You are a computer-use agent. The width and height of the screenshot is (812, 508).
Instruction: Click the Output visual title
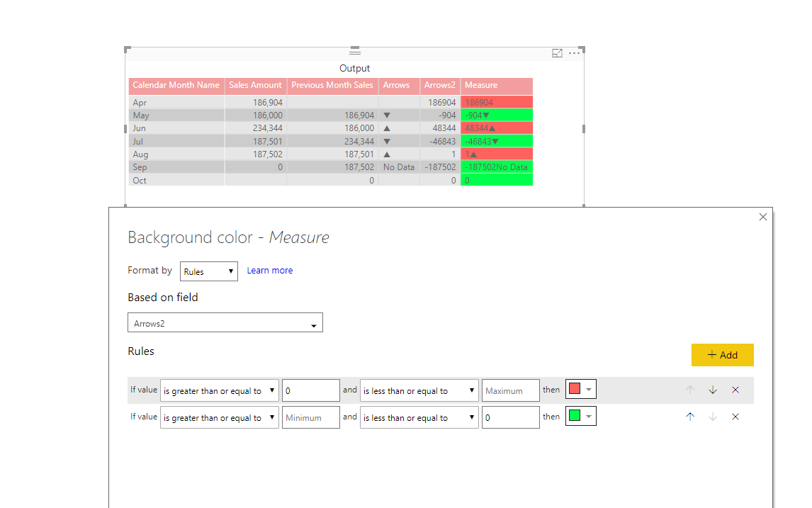click(355, 68)
